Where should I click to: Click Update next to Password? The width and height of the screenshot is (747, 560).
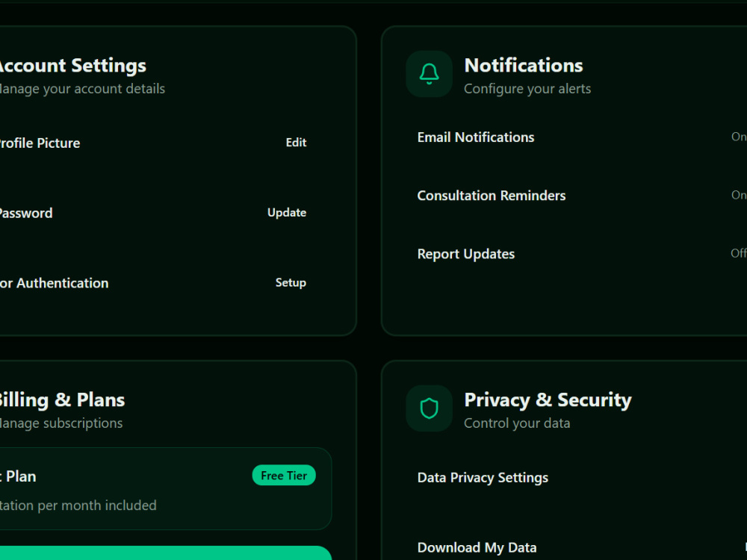(287, 212)
